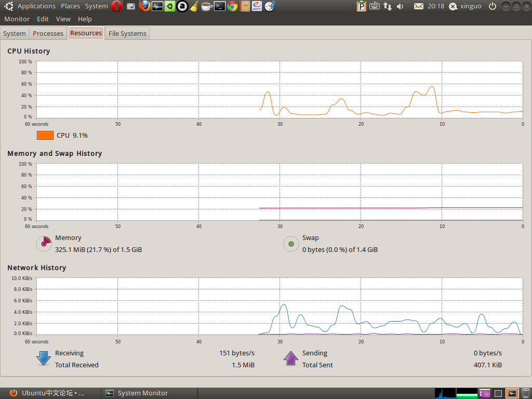
Task: Select the Resources tab
Action: 86,33
